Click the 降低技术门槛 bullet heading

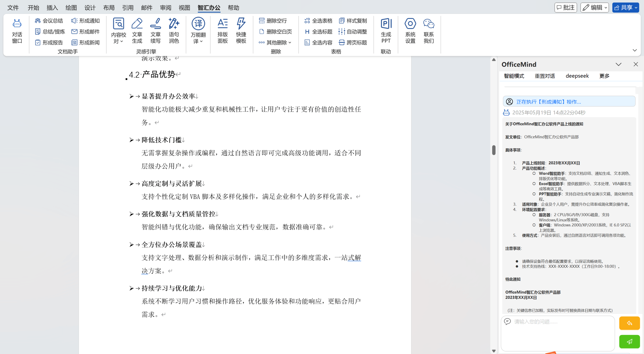(162, 140)
